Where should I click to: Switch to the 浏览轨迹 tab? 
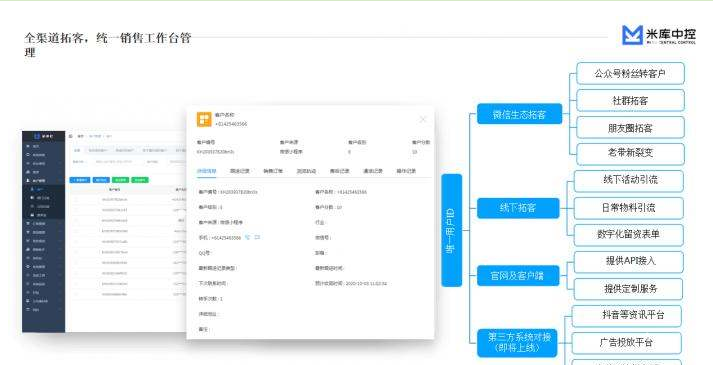click(306, 171)
